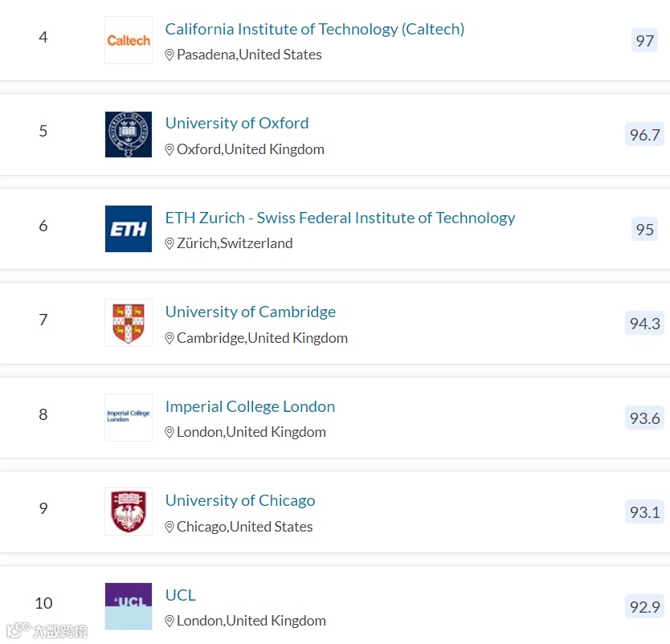This screenshot has width=670, height=644.
Task: Click the Caltech logo icon
Action: click(129, 40)
